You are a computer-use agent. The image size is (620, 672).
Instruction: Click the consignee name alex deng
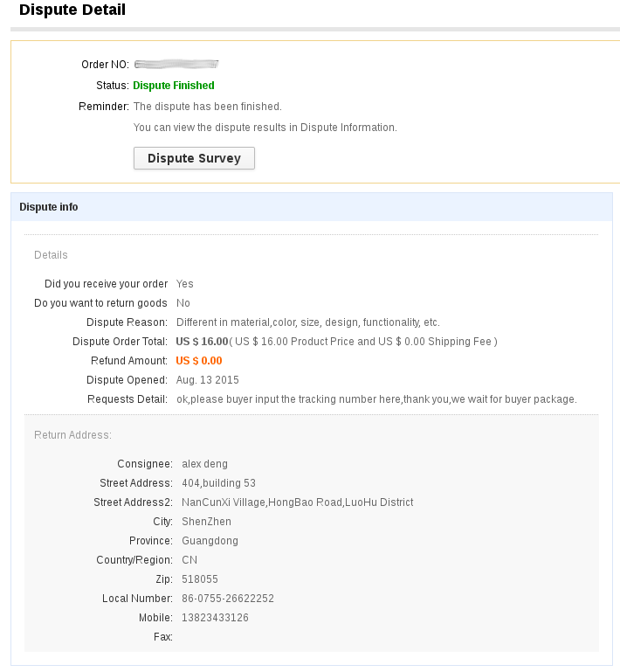pos(204,464)
